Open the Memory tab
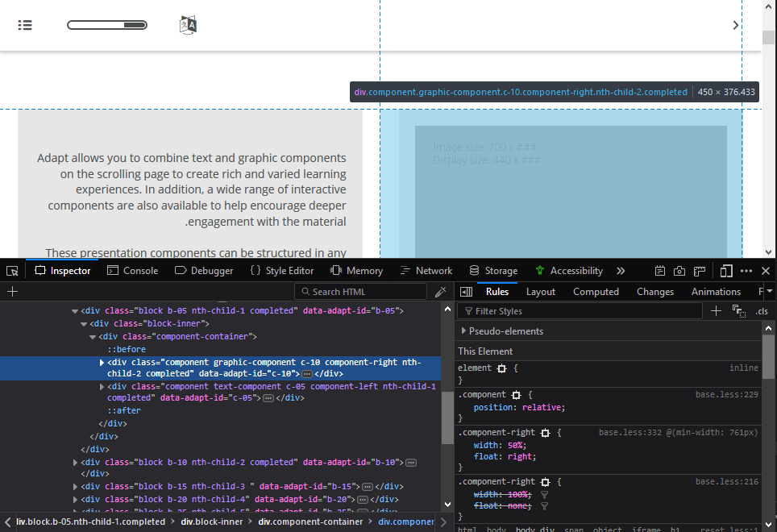This screenshot has height=532, width=777. (356, 271)
